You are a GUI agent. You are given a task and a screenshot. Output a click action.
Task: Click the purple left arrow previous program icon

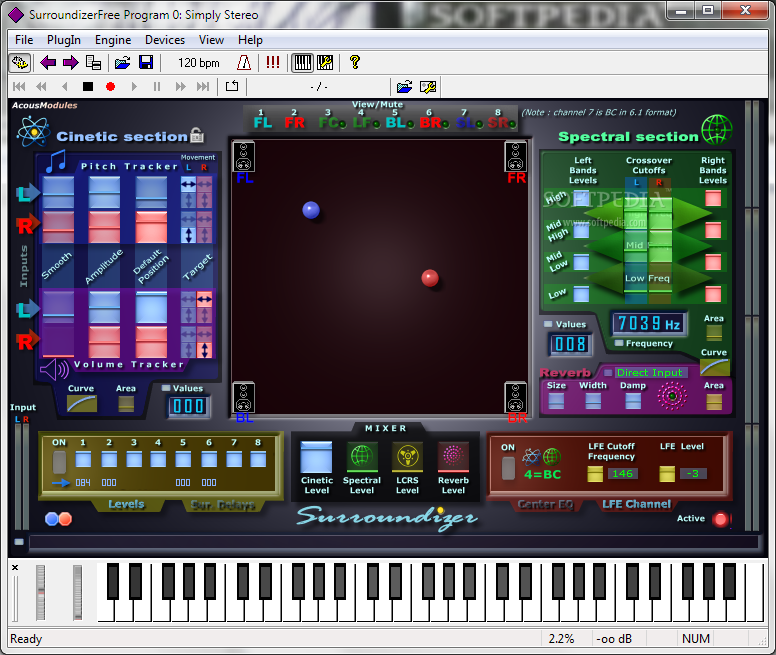[x=48, y=63]
